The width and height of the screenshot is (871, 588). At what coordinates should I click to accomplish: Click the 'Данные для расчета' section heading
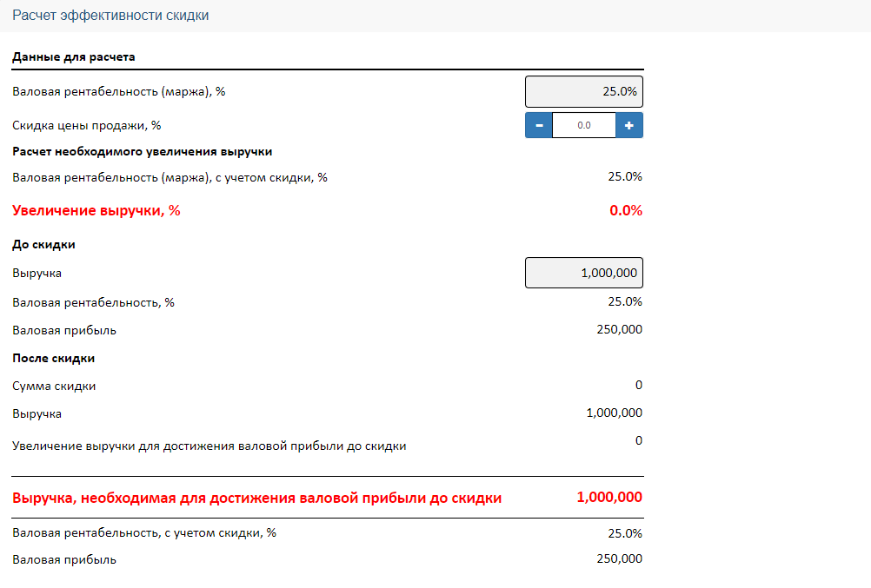pyautogui.click(x=74, y=56)
